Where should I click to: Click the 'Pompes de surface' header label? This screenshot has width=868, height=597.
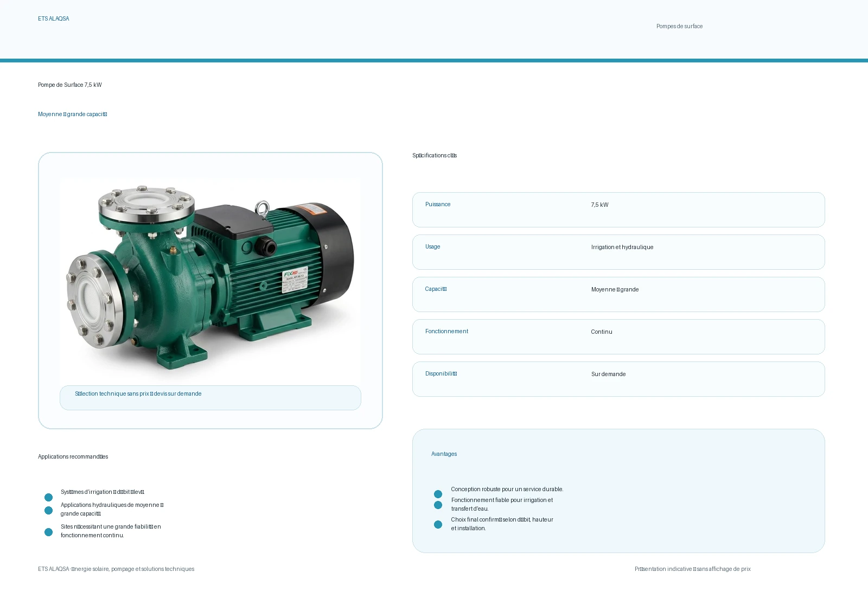[679, 26]
